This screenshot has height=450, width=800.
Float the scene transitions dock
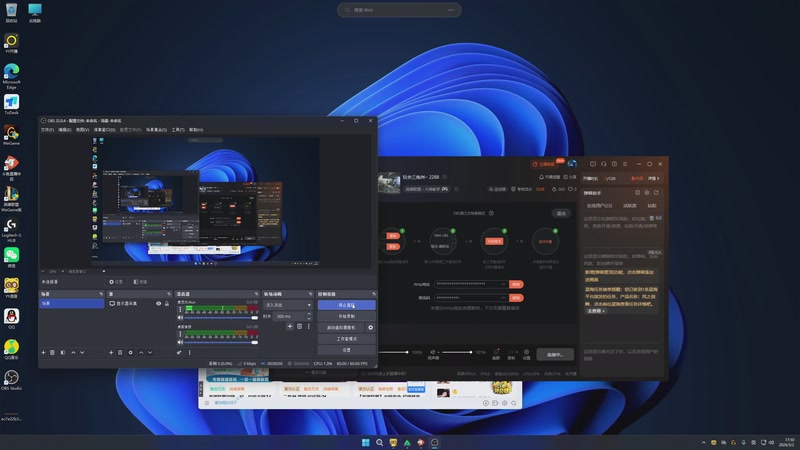(310, 294)
